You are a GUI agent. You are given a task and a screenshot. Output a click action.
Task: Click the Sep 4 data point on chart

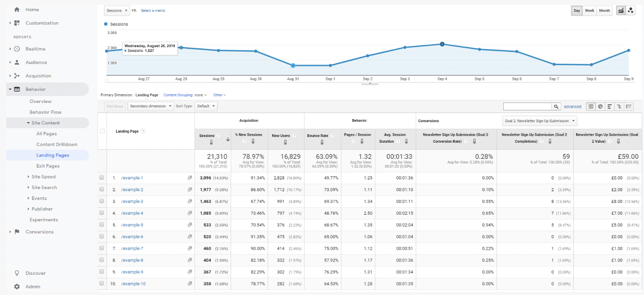pos(442,44)
